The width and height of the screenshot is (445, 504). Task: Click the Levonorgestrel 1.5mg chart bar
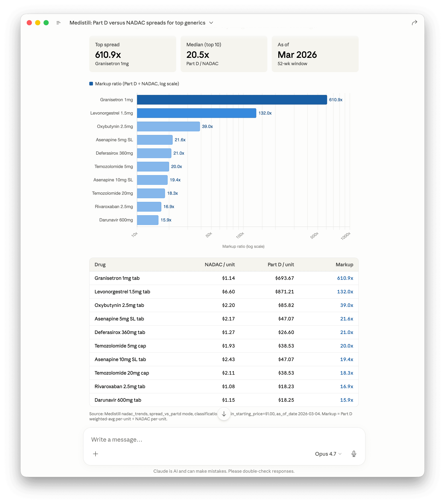click(197, 113)
